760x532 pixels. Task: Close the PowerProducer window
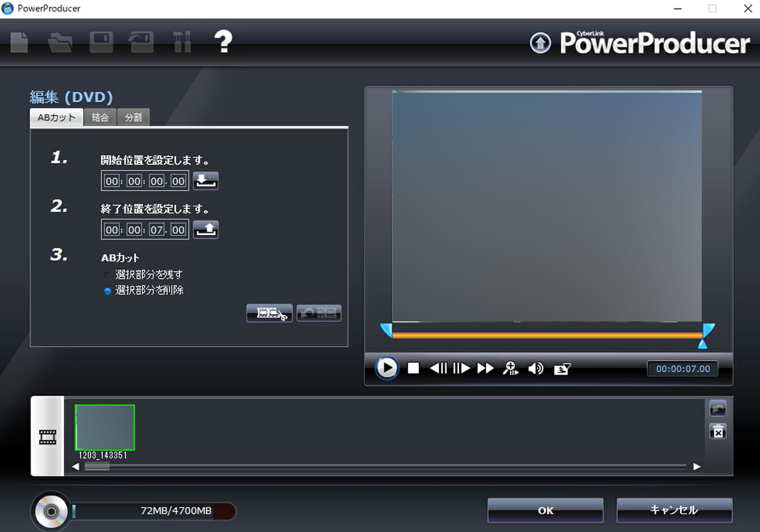(x=748, y=8)
